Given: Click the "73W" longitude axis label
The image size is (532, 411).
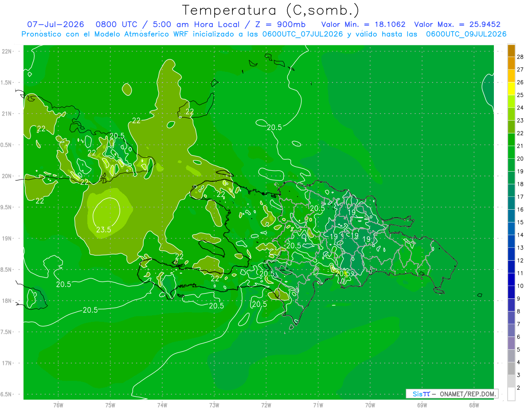Looking at the screenshot, I should click(x=214, y=405).
